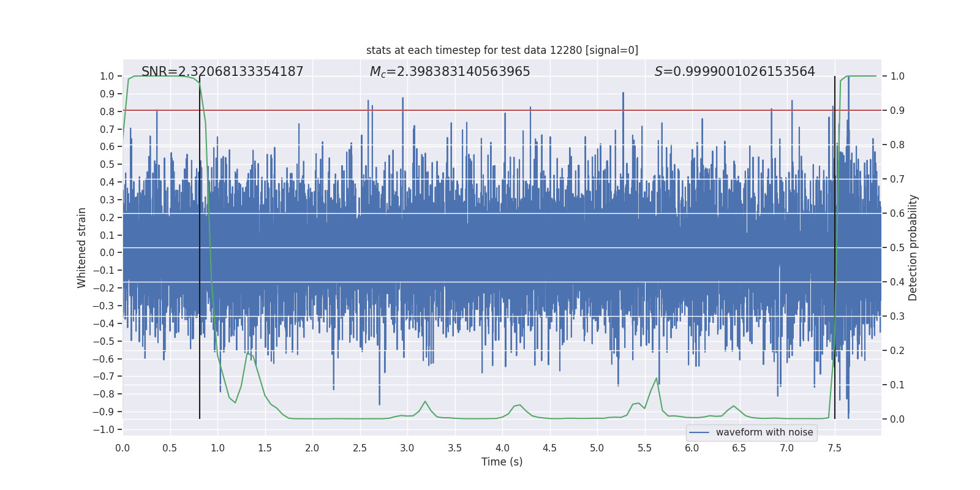Click the 'waveform with noise' legend label

(764, 432)
